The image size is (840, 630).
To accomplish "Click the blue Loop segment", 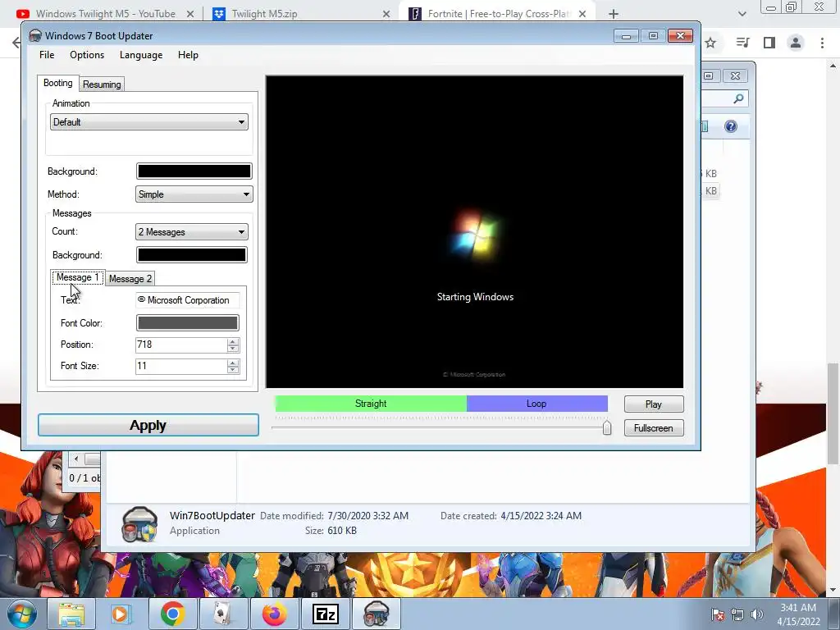I will pos(536,404).
